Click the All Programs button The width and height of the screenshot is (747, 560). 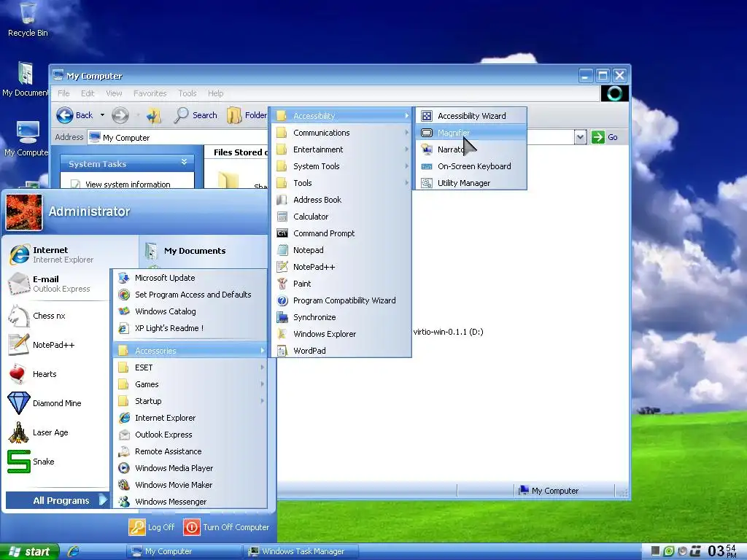(58, 500)
